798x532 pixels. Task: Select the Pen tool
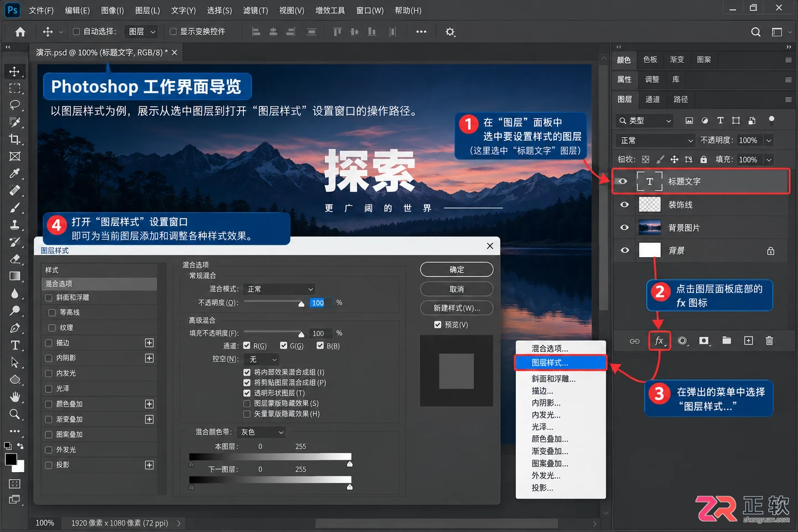(14, 328)
